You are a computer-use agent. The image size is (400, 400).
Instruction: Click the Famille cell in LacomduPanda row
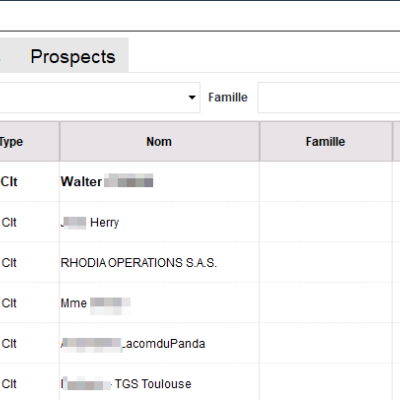pyautogui.click(x=326, y=344)
